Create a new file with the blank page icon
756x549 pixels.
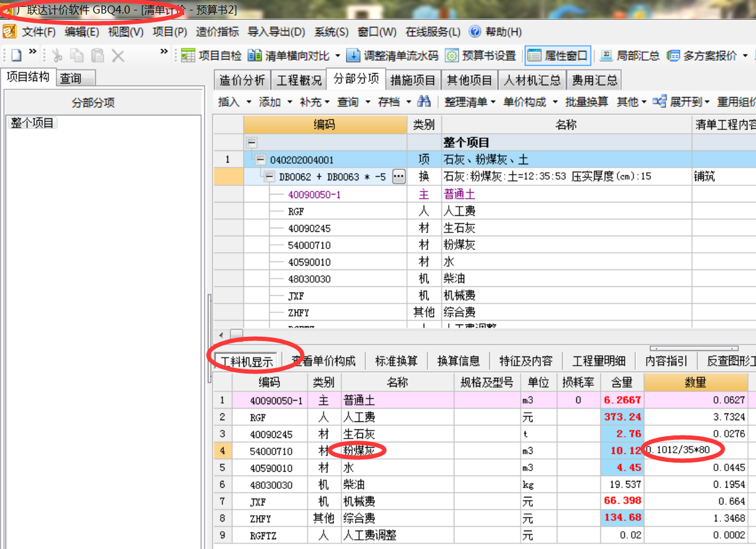[16, 55]
